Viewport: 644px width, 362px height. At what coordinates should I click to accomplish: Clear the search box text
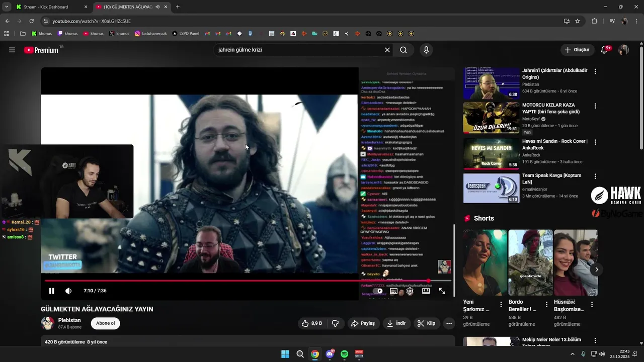pos(387,50)
